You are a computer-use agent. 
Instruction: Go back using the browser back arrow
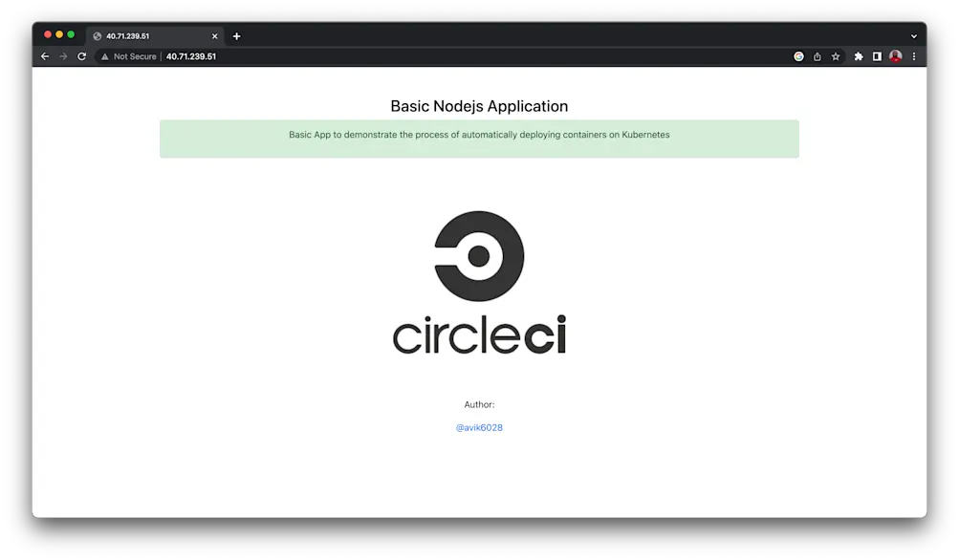click(45, 56)
